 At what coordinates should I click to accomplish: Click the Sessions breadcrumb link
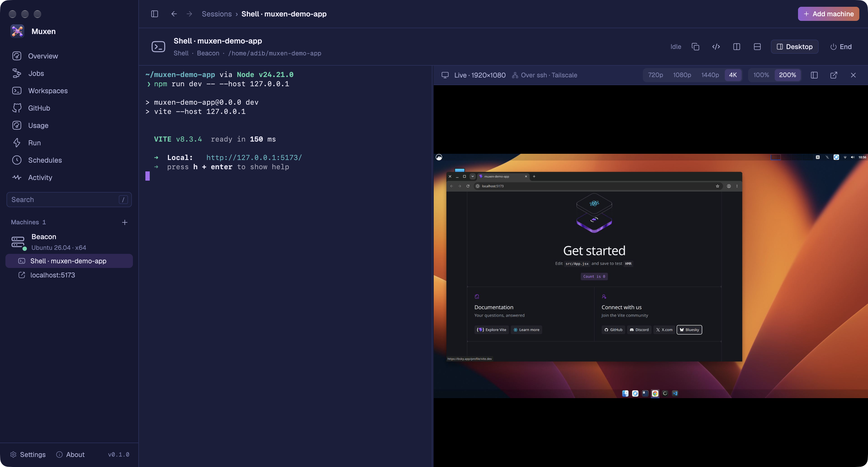click(217, 14)
